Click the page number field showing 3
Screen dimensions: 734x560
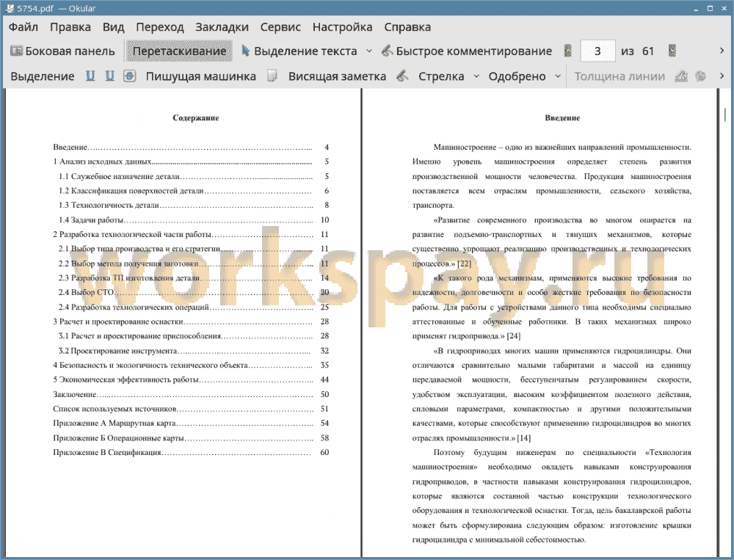[x=597, y=51]
